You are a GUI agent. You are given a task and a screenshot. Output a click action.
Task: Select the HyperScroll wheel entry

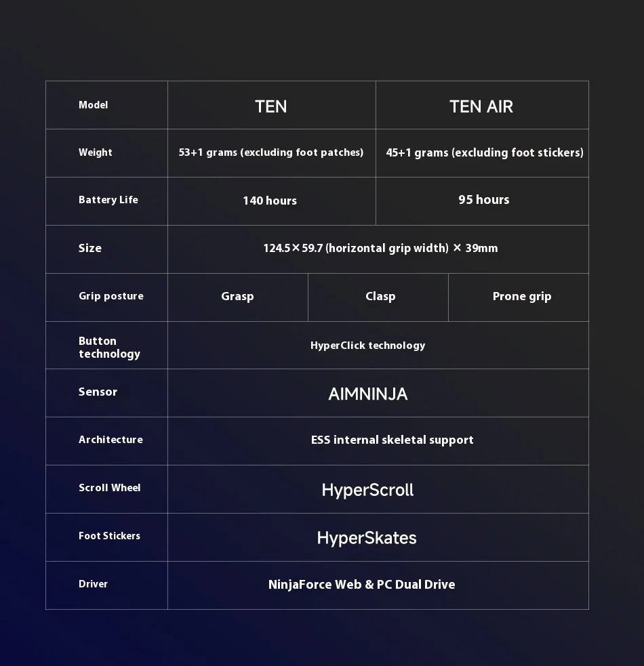[x=367, y=490]
